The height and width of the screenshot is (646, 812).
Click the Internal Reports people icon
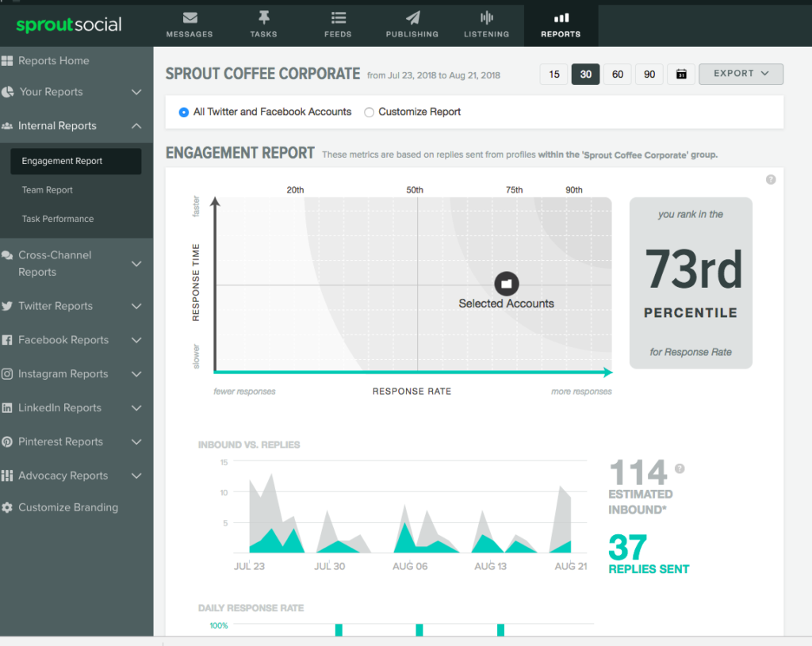(x=7, y=126)
